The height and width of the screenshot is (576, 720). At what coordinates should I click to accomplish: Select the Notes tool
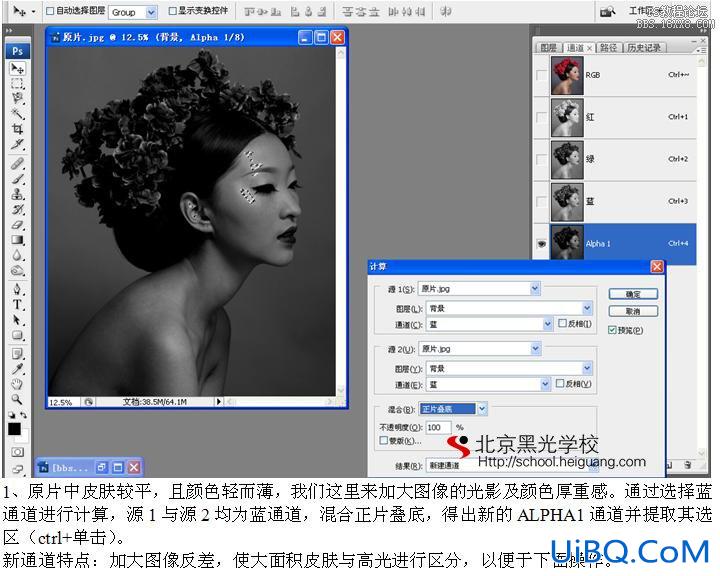[x=17, y=354]
